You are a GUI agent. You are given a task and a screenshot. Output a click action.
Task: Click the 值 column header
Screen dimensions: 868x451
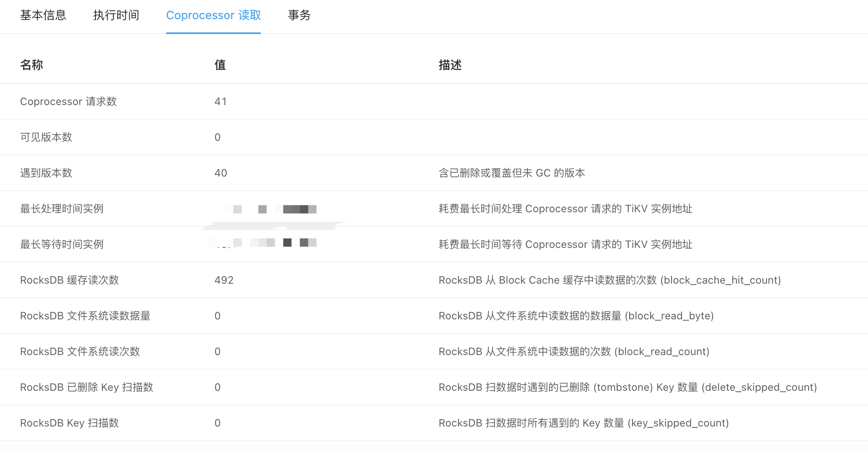[220, 65]
